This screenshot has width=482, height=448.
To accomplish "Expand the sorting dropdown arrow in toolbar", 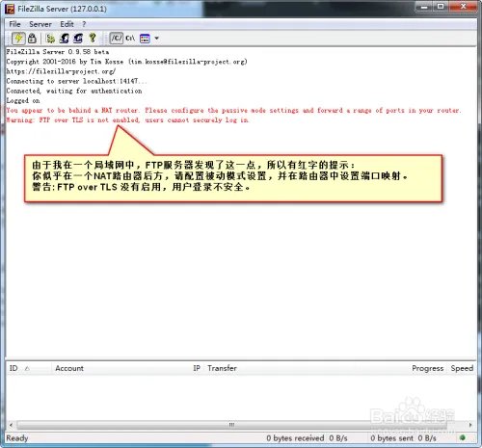I will pyautogui.click(x=157, y=39).
